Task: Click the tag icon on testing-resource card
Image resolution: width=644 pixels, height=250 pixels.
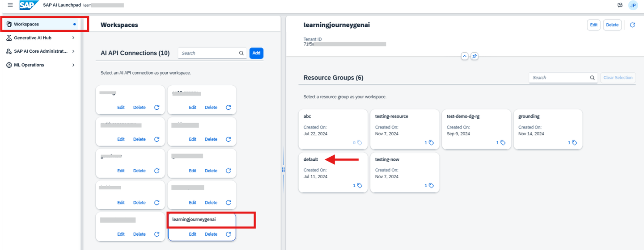Action: pyautogui.click(x=431, y=143)
